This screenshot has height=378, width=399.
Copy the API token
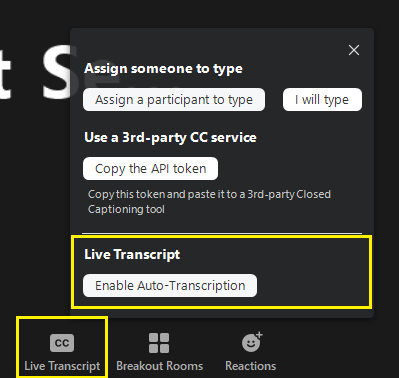pyautogui.click(x=151, y=169)
